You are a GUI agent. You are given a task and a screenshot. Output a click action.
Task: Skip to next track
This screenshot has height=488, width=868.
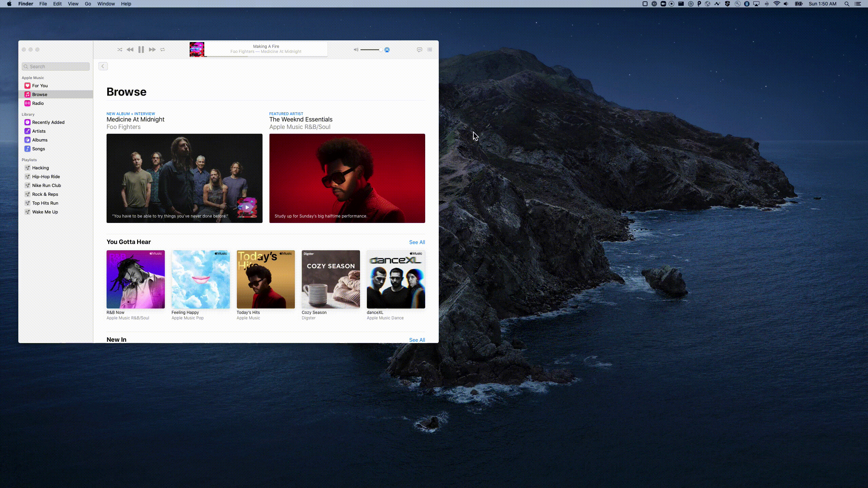(x=152, y=50)
